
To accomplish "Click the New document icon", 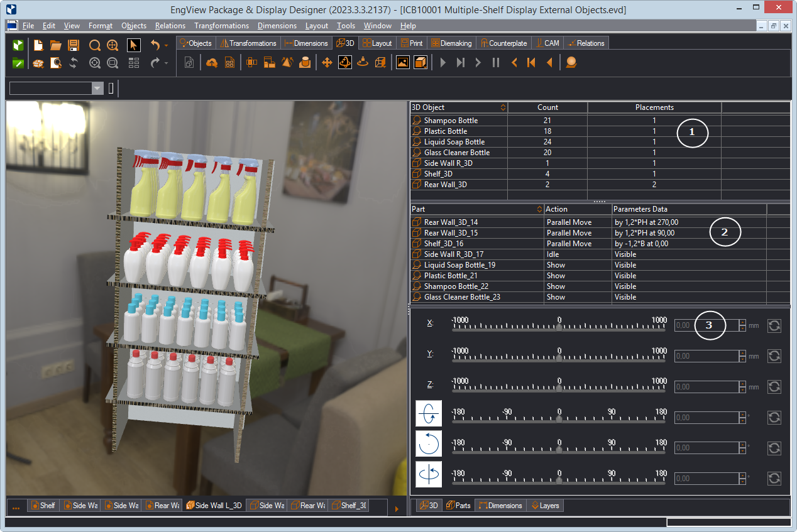I will pos(38,45).
